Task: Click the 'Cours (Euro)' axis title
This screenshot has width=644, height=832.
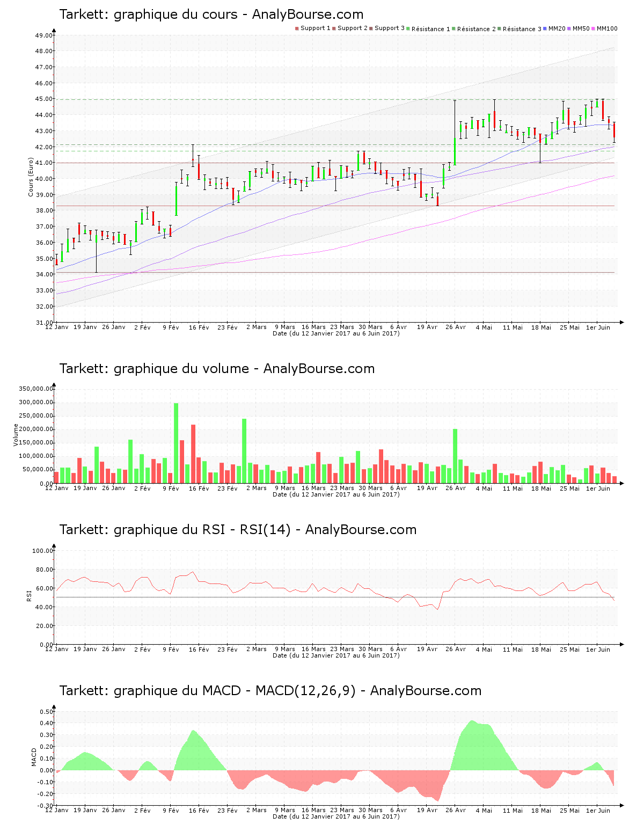Action: [31, 177]
